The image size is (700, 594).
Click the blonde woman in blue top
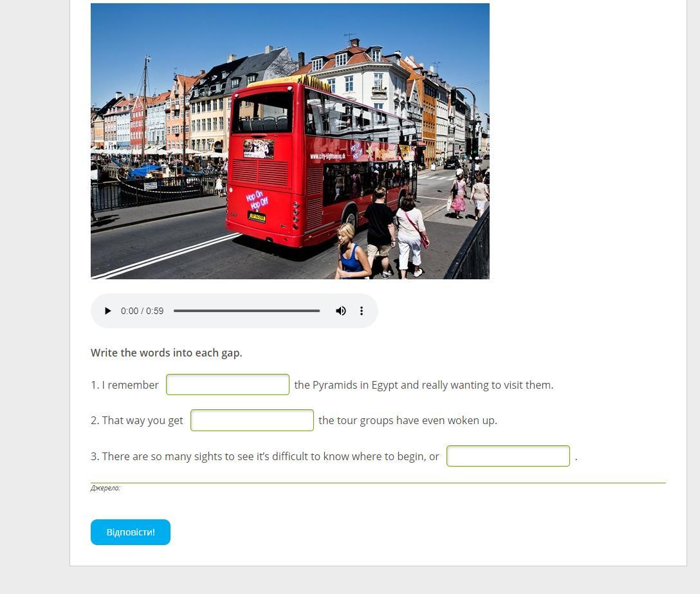point(352,252)
